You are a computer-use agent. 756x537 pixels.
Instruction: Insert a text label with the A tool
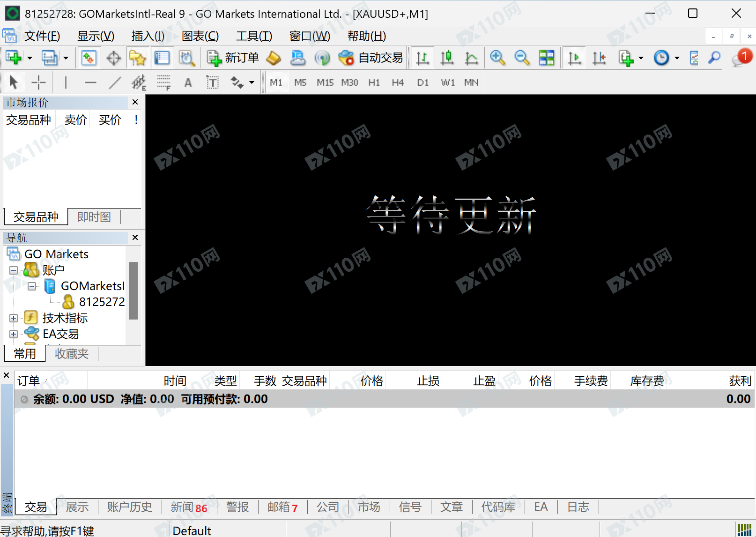click(188, 82)
